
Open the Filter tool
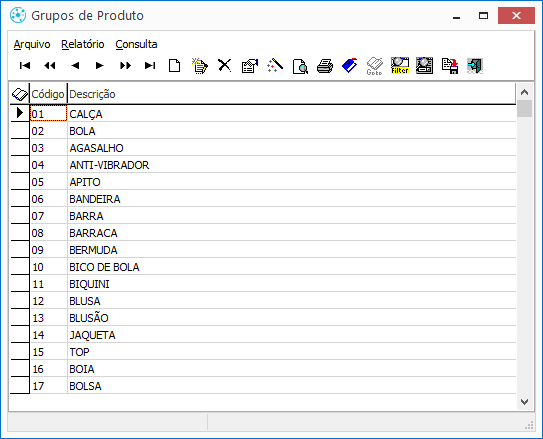tap(400, 66)
